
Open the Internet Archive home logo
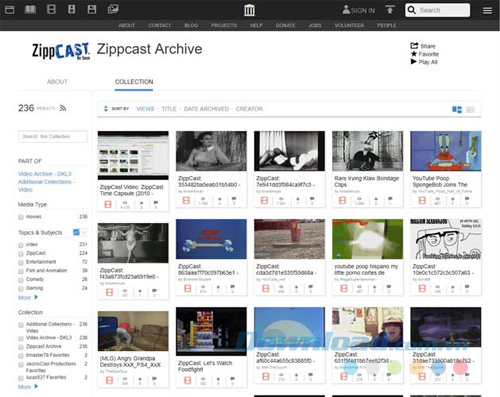point(249,10)
